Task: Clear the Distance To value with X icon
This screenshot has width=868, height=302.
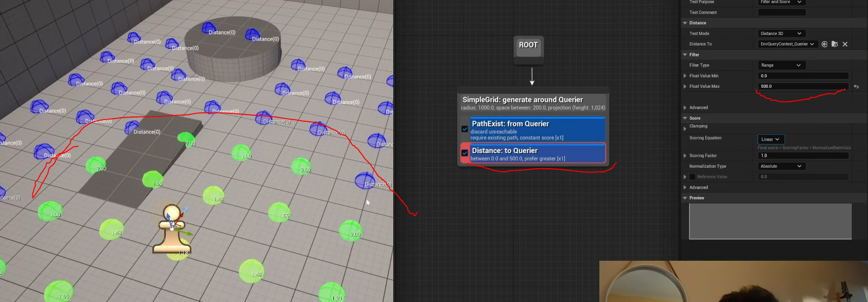Action: click(845, 44)
